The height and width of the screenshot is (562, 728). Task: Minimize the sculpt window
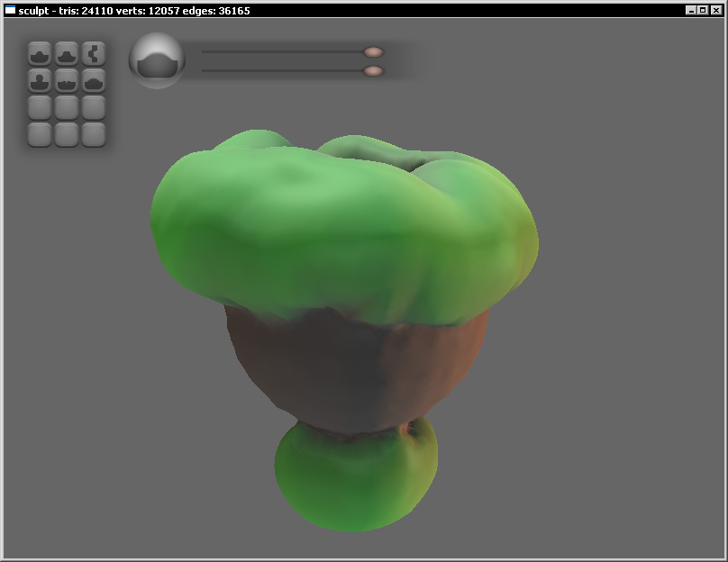(691, 10)
